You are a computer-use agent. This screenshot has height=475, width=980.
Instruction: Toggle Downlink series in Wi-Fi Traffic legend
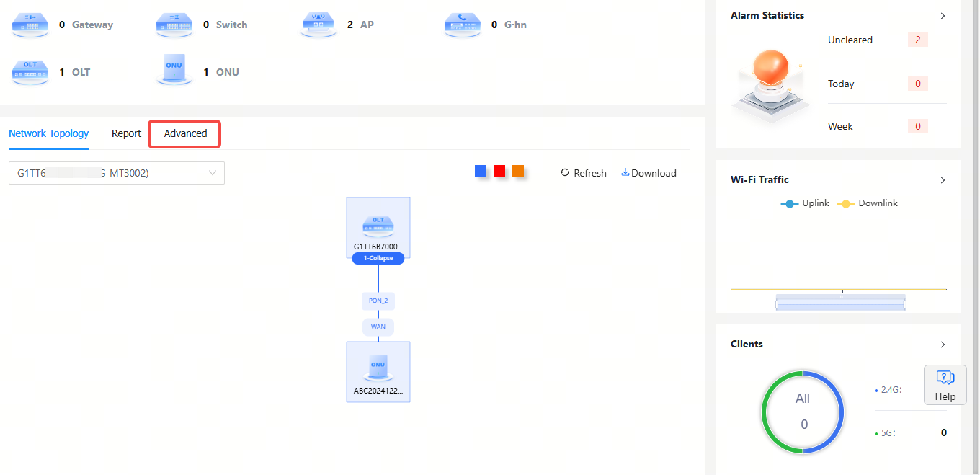[x=867, y=203]
